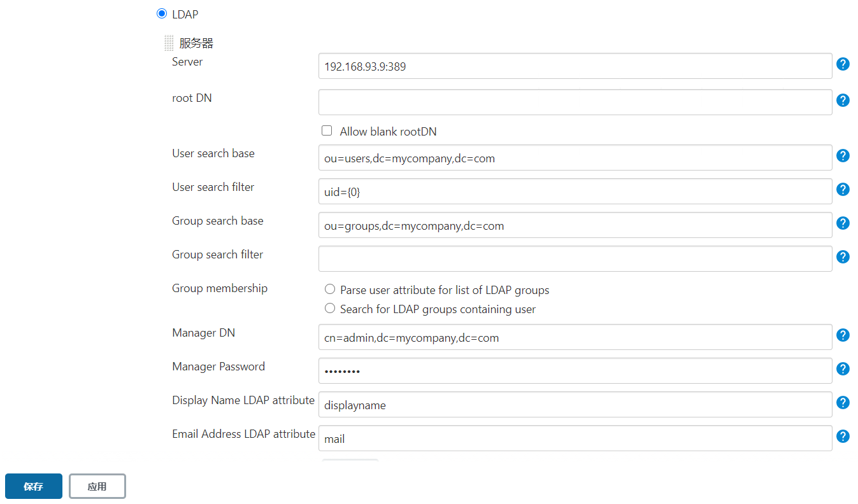Open help for User search filter

[843, 189]
